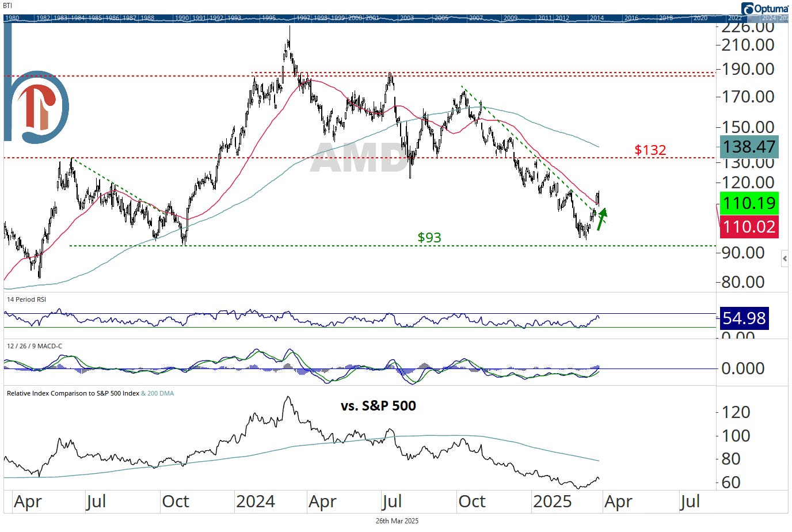Click the '& 200 DMA' label

coord(158,393)
